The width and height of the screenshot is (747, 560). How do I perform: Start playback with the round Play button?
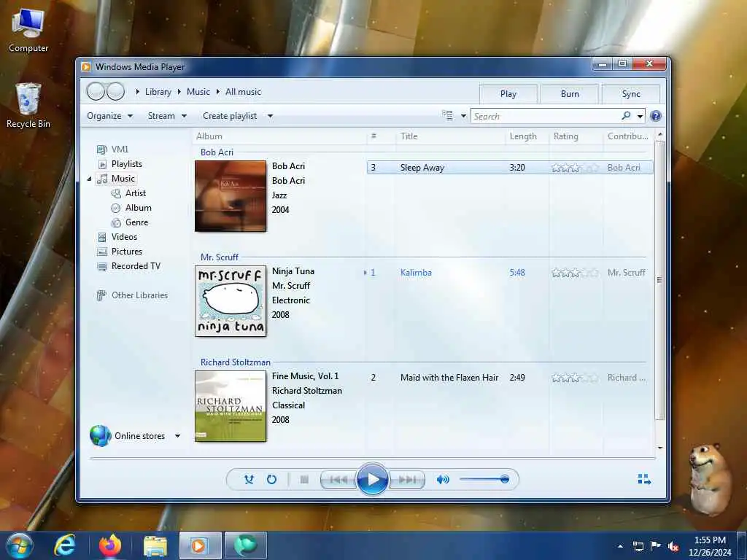tap(372, 479)
